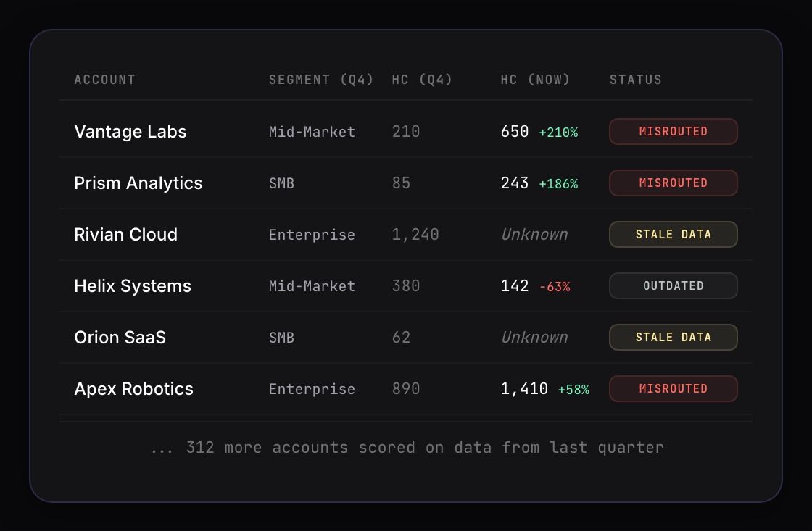Click Rivian Cloud's Unknown headcount

click(534, 235)
